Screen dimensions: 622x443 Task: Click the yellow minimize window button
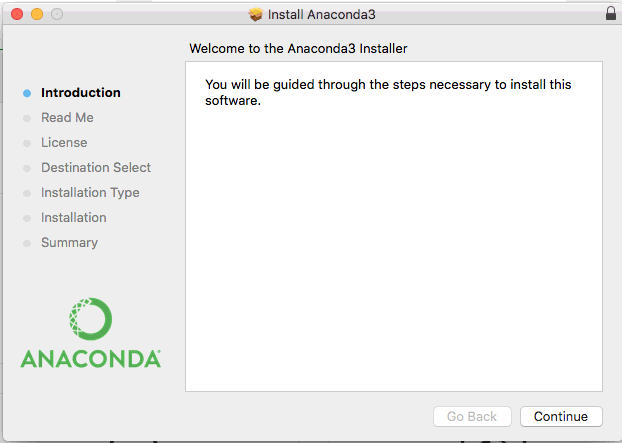point(37,14)
